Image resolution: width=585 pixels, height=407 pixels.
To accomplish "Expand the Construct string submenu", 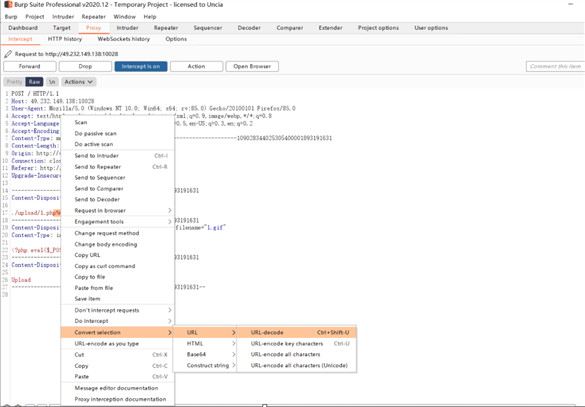I will (205, 365).
